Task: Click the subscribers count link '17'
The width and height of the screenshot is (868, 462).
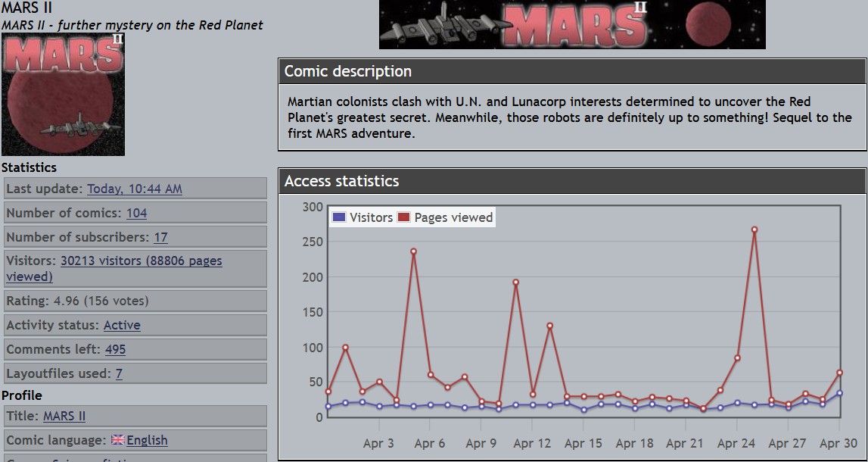Action: pos(160,237)
